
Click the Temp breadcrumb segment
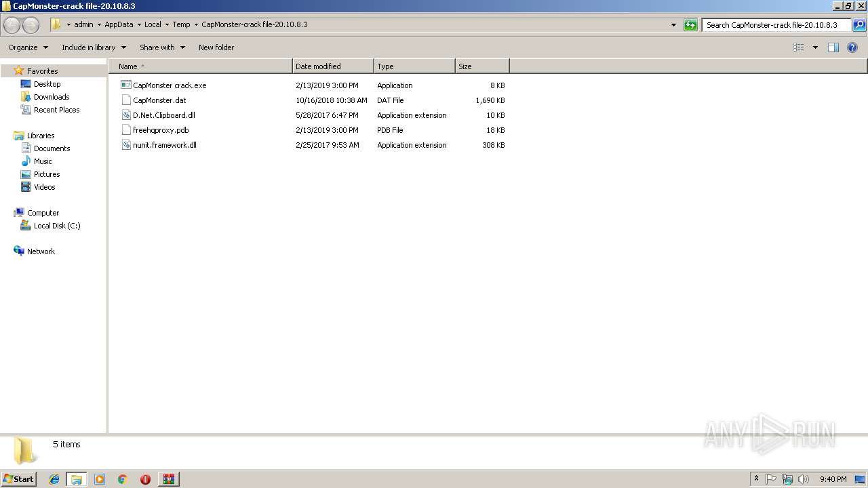pyautogui.click(x=181, y=25)
